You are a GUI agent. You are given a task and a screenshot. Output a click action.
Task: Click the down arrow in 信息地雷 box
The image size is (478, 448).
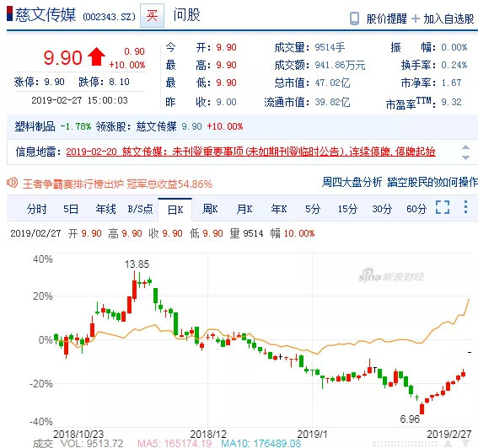[465, 157]
